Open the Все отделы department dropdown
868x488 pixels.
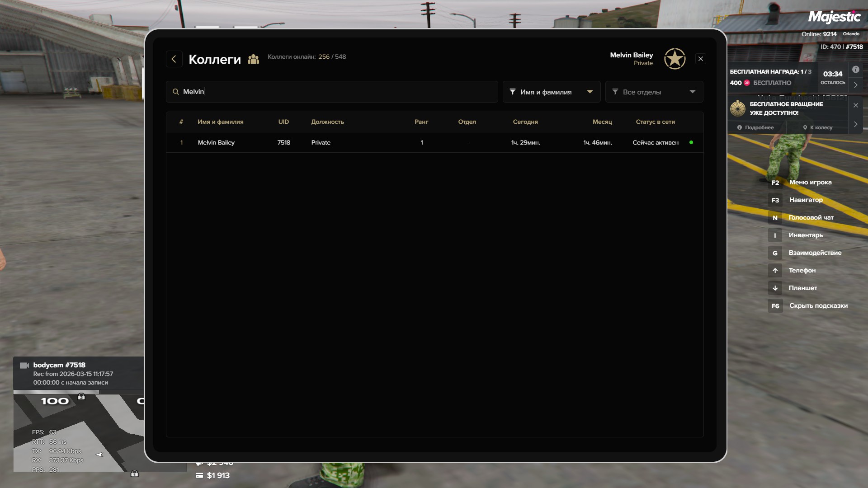654,92
